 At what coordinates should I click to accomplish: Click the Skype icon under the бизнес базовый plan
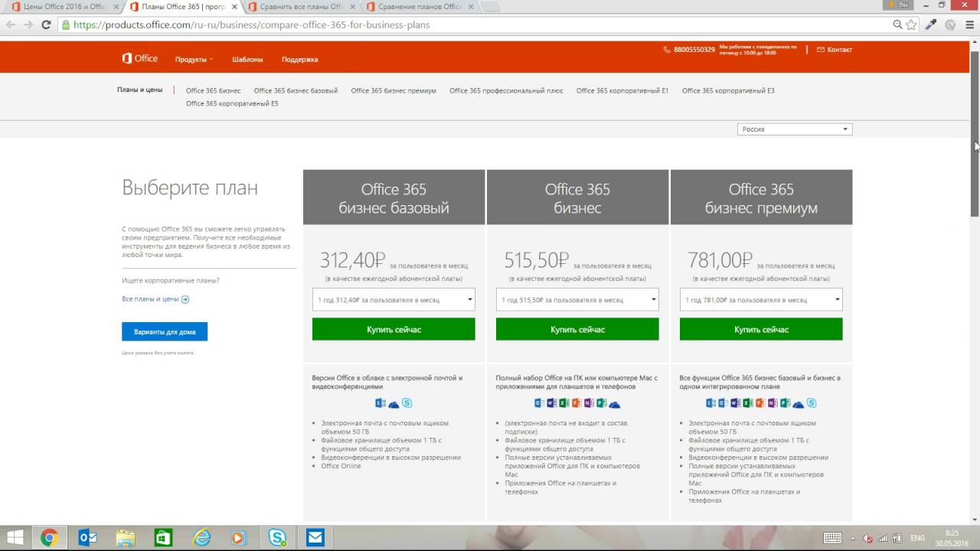click(407, 403)
